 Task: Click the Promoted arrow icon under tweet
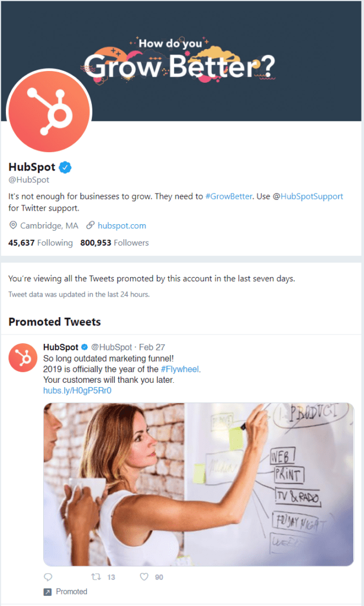(x=48, y=592)
